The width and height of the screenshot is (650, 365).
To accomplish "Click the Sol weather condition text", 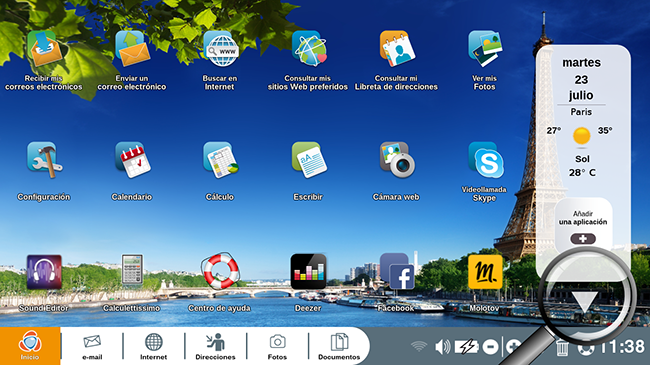I will click(582, 159).
